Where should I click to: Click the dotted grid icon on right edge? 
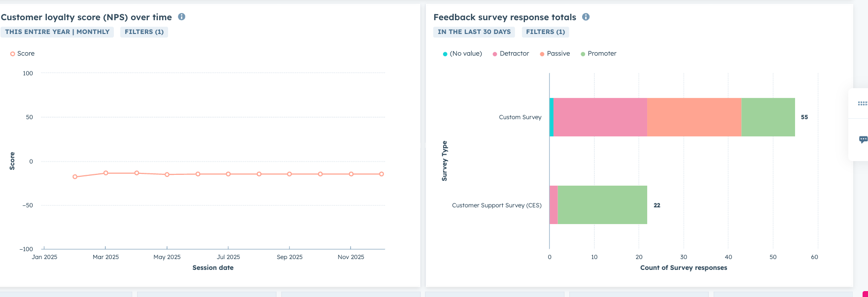point(862,103)
